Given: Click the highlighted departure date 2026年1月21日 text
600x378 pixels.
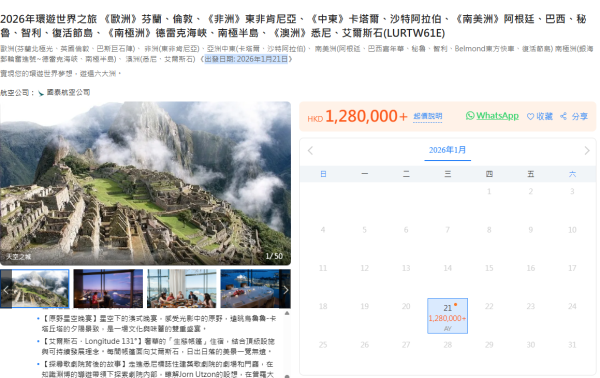Looking at the screenshot, I should coord(246,59).
